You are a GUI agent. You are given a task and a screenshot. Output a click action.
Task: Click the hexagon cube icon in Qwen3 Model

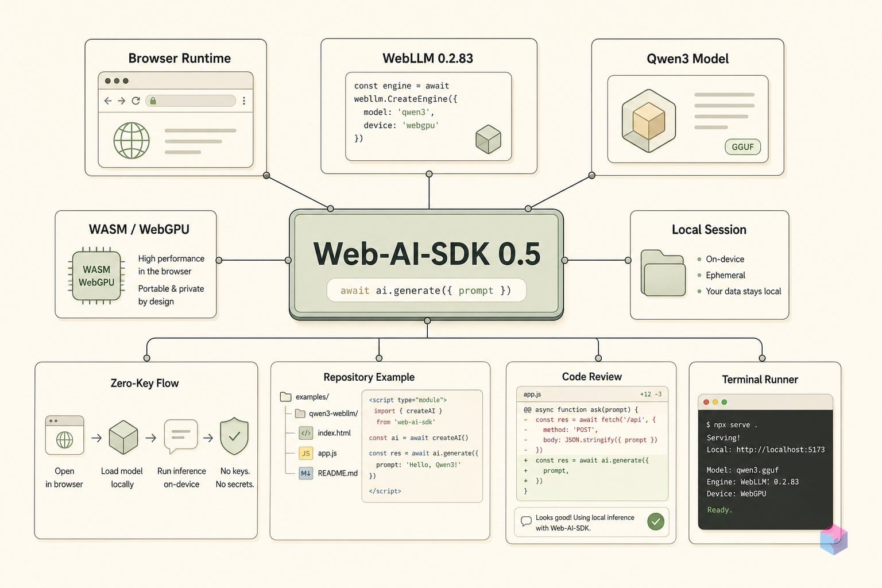(x=649, y=121)
